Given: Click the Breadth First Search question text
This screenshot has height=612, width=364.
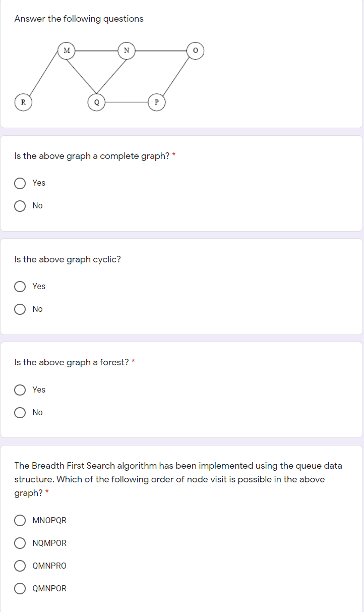Looking at the screenshot, I should (x=178, y=479).
